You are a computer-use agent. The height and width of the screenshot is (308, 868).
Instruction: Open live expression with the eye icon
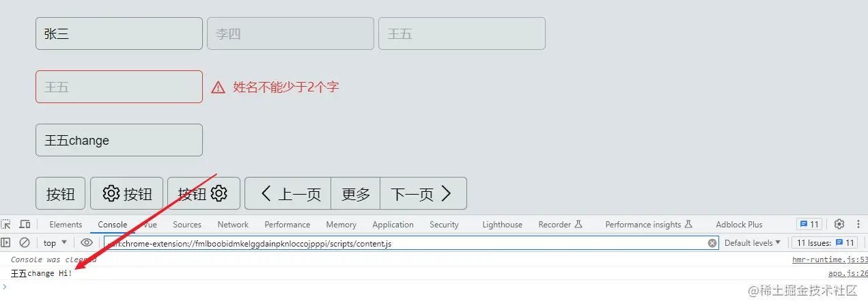click(x=87, y=242)
